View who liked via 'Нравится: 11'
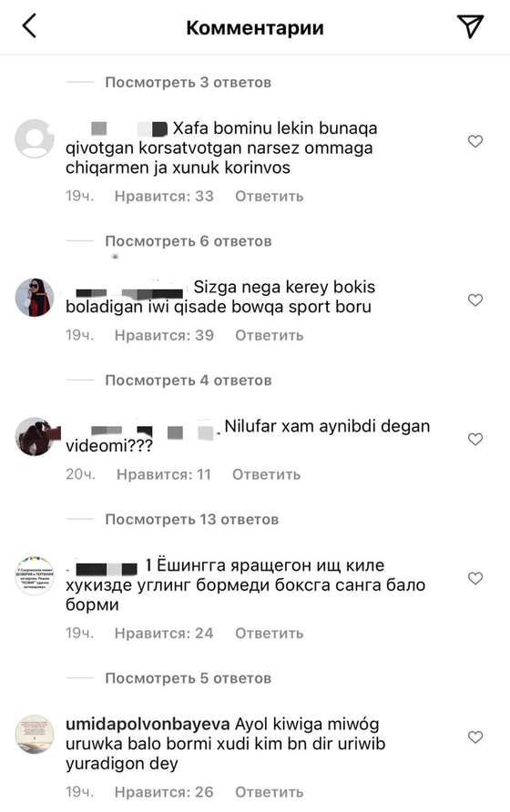The height and width of the screenshot is (812, 510). click(x=164, y=474)
